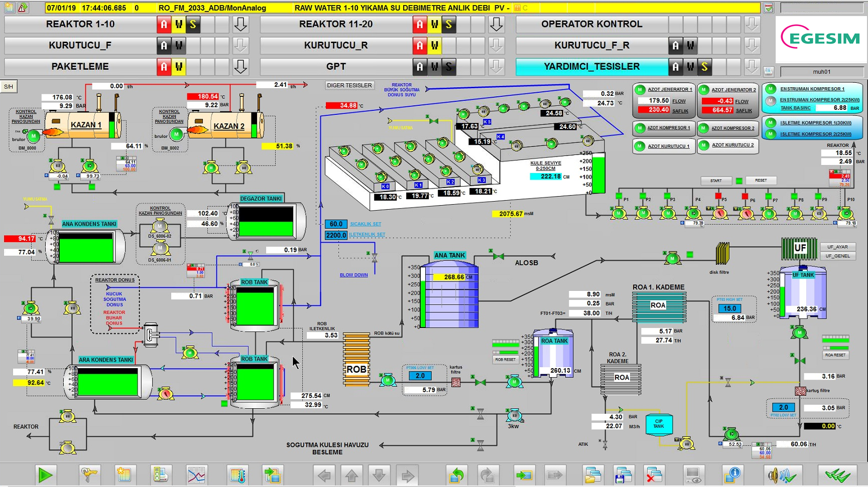The height and width of the screenshot is (487, 868).
Task: Toggle AZOT JENERATOR 2 motor indicator
Action: (704, 90)
